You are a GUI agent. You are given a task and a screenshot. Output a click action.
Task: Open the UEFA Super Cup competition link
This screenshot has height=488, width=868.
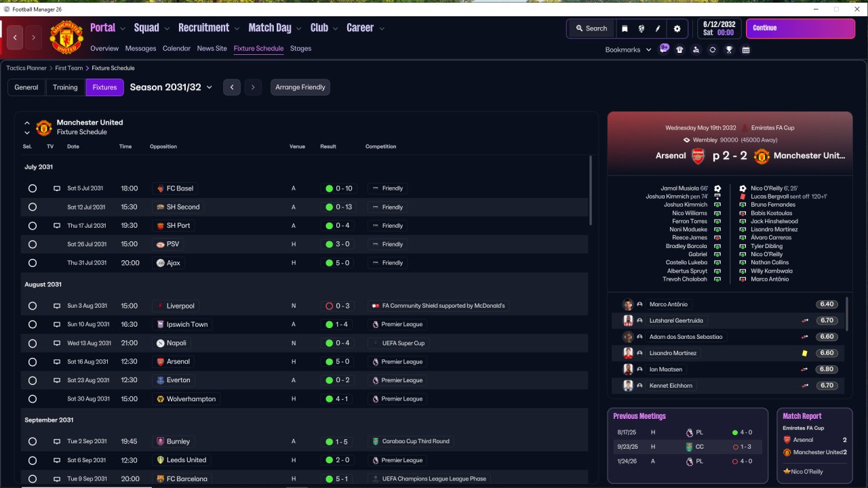399,343
